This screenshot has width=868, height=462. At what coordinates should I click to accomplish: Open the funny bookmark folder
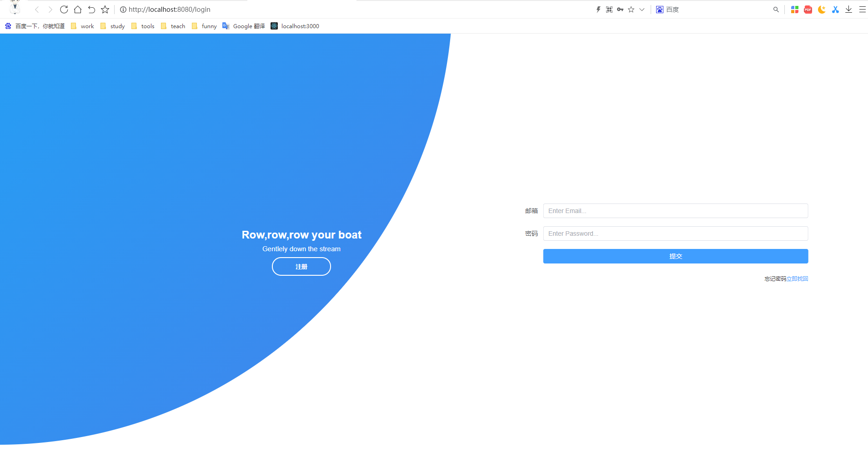204,26
